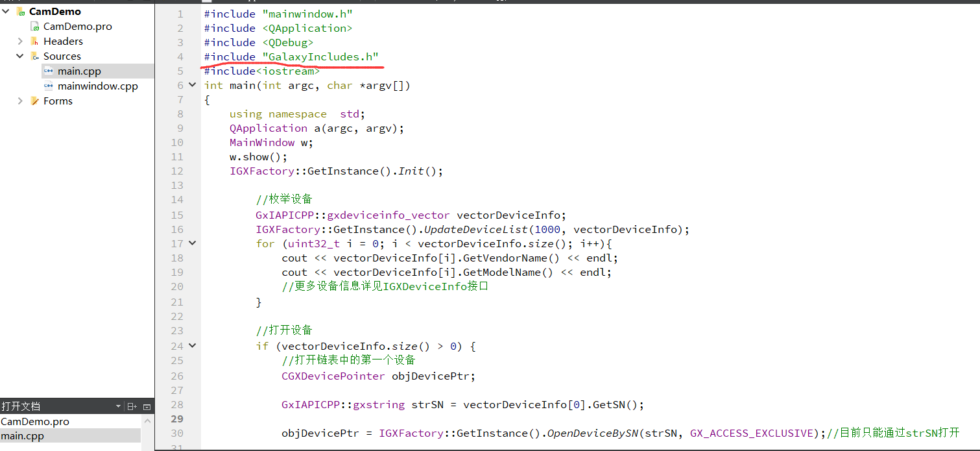Open a new split in Open Documents panel
This screenshot has height=451, width=980.
[x=132, y=406]
